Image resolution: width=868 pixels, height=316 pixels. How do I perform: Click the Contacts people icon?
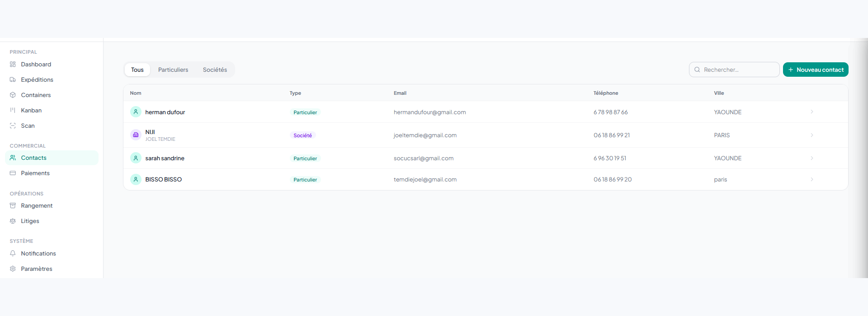[x=13, y=158]
